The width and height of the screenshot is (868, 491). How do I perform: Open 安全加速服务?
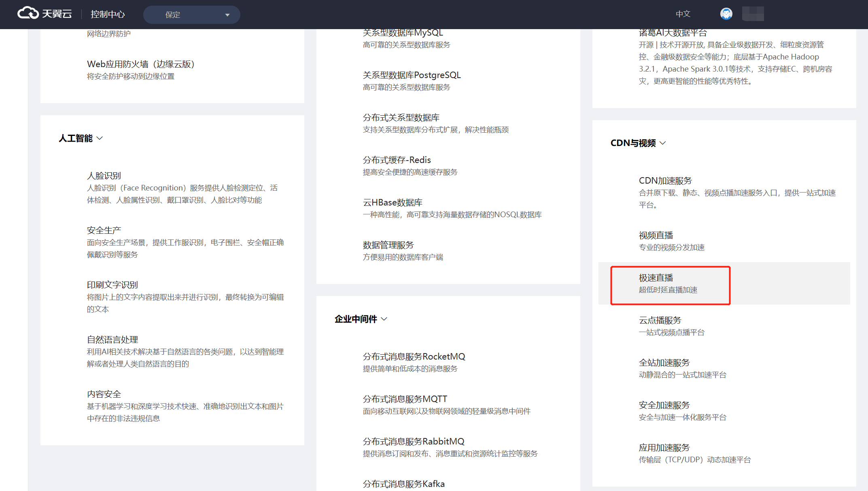[664, 405]
